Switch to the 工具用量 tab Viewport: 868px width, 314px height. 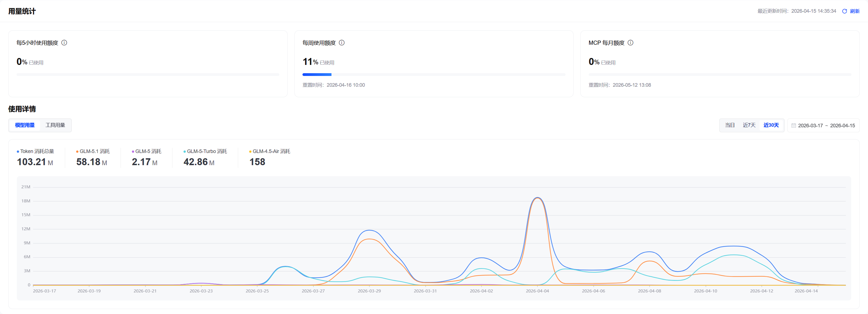(x=55, y=125)
